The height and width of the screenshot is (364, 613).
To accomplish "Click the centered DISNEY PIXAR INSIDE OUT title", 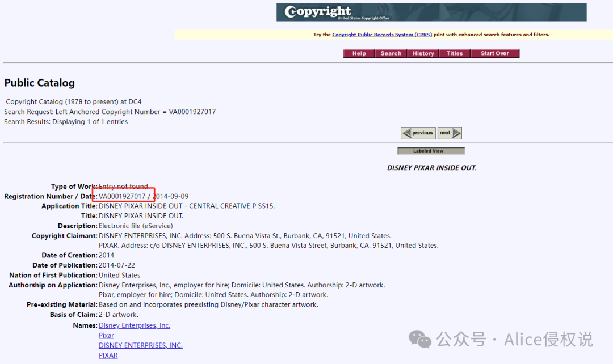I will click(431, 168).
